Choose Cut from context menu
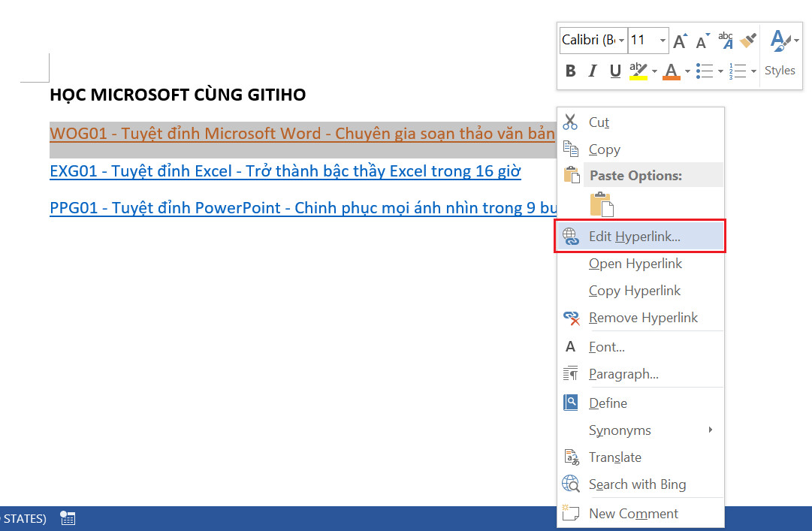Screen dimensions: 812x531 641,122
